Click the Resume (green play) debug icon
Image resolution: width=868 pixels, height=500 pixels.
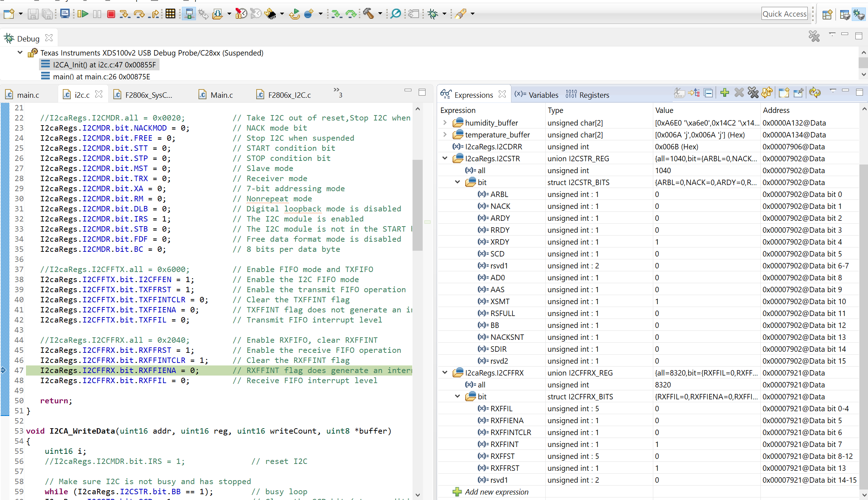click(x=83, y=14)
